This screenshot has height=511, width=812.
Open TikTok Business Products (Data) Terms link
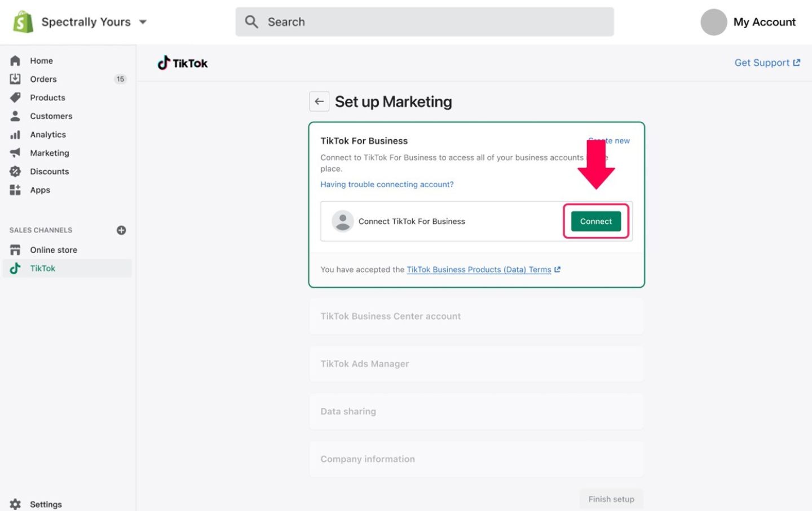[479, 270]
